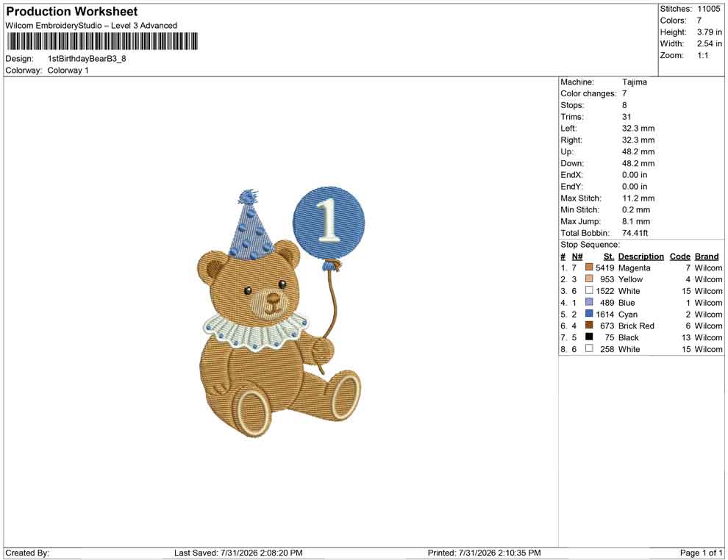Click the stitches count '11005'
The height and width of the screenshot is (560, 728).
[708, 9]
